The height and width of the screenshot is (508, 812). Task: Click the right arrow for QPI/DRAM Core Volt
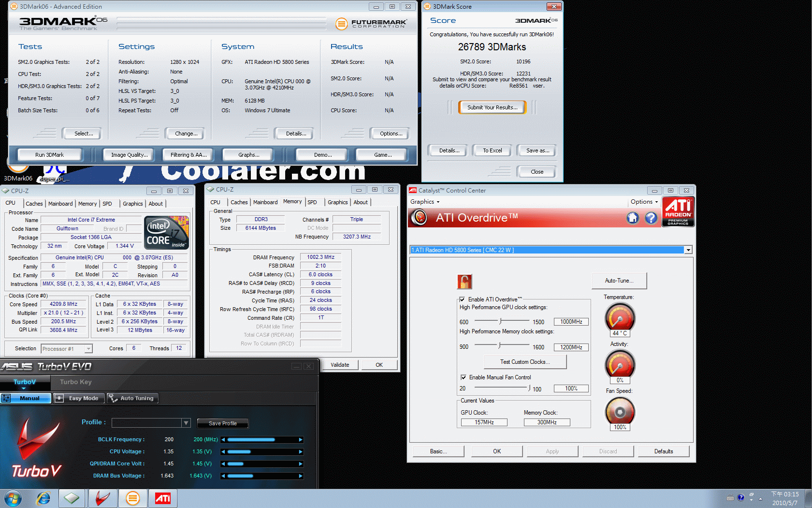[x=301, y=464]
